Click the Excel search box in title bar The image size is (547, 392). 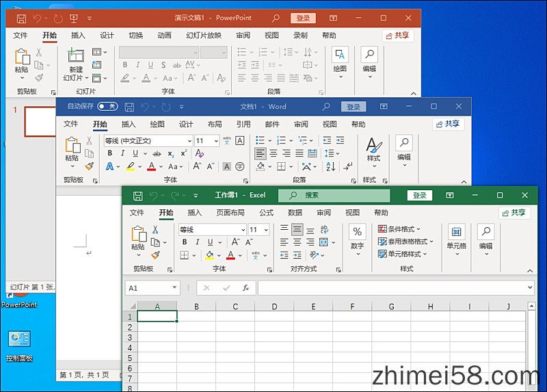335,195
